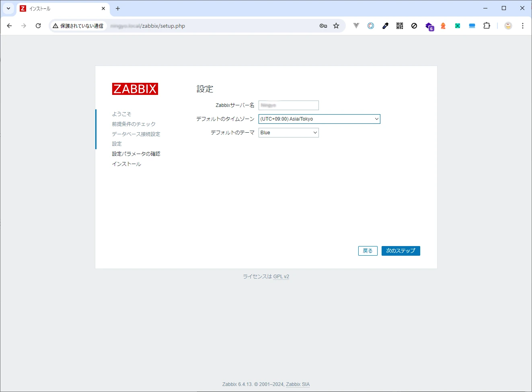Image resolution: width=532 pixels, height=392 pixels.
Task: Click the ZABBIX logo
Action: pyautogui.click(x=135, y=89)
